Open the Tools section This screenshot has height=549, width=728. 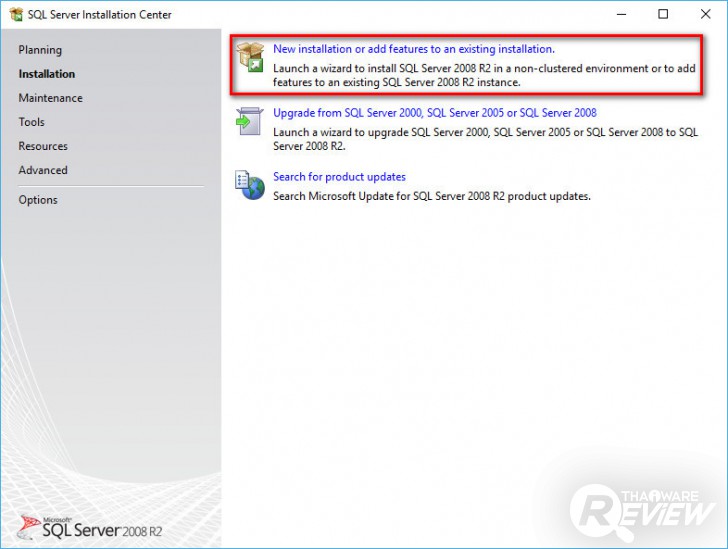[32, 122]
